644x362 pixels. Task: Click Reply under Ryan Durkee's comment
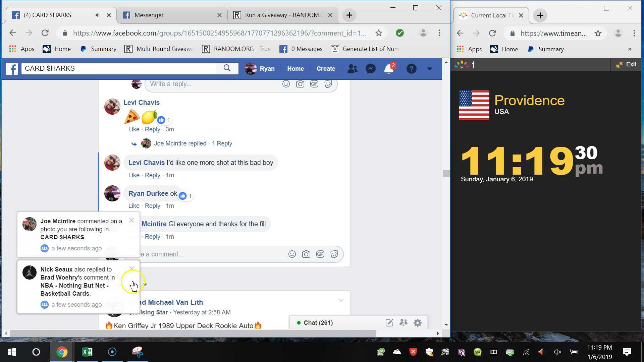[152, 206]
